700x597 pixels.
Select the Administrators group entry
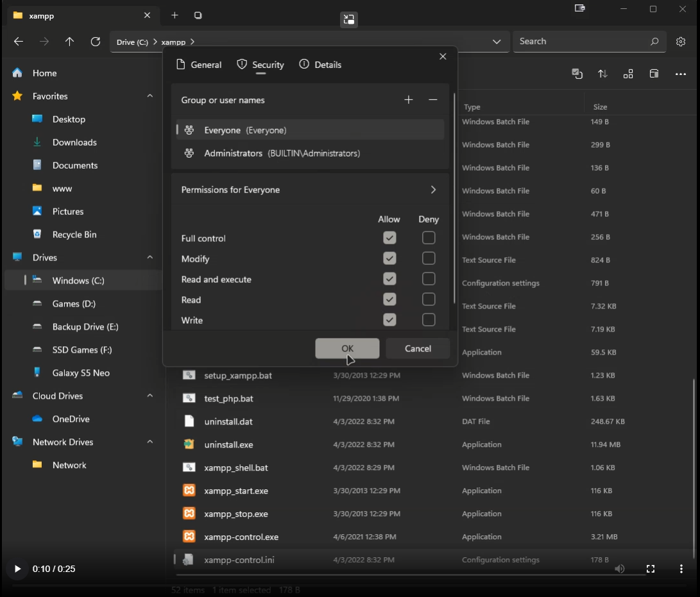click(311, 153)
